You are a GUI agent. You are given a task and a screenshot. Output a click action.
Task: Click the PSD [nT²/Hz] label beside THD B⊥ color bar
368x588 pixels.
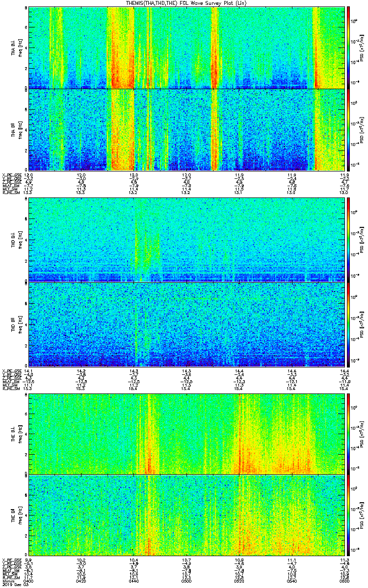tap(361, 240)
